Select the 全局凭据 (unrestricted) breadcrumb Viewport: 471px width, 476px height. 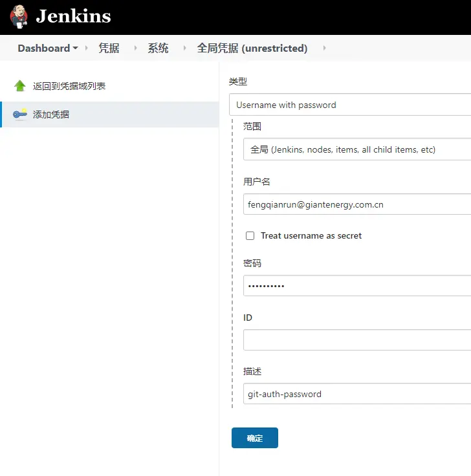[252, 49]
